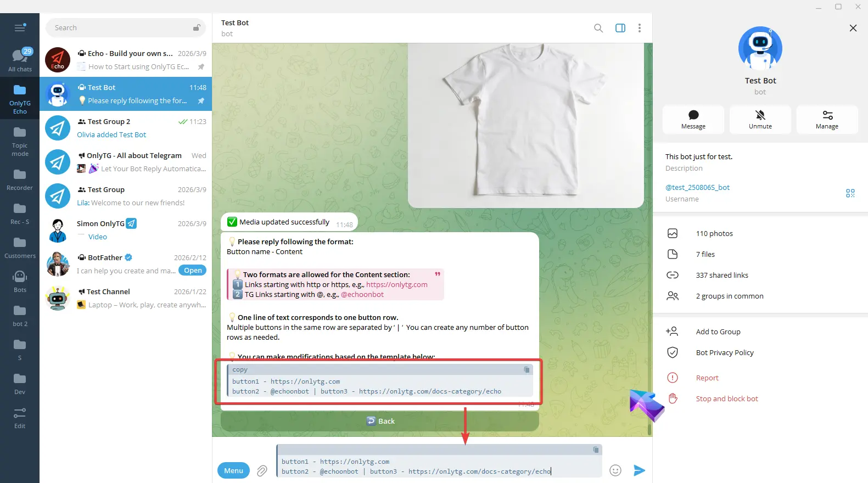
Task: Open the Bots folder tab
Action: pos(20,280)
